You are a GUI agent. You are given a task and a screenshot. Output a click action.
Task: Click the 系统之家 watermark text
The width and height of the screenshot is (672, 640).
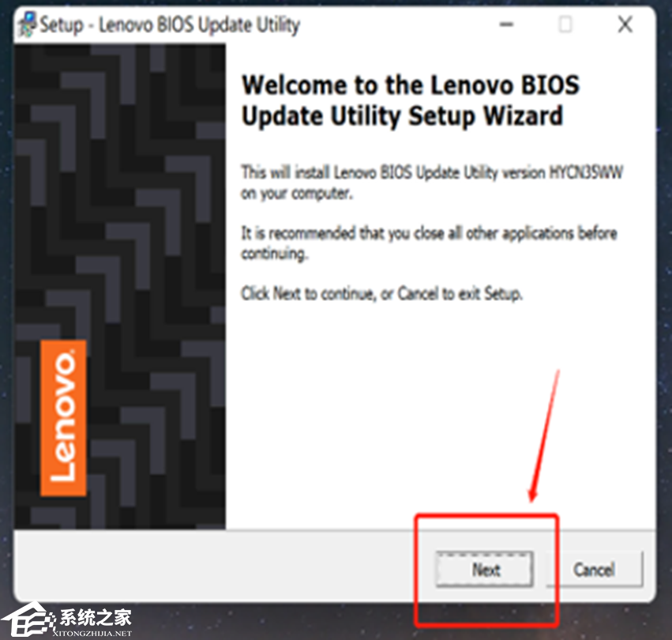(95, 617)
